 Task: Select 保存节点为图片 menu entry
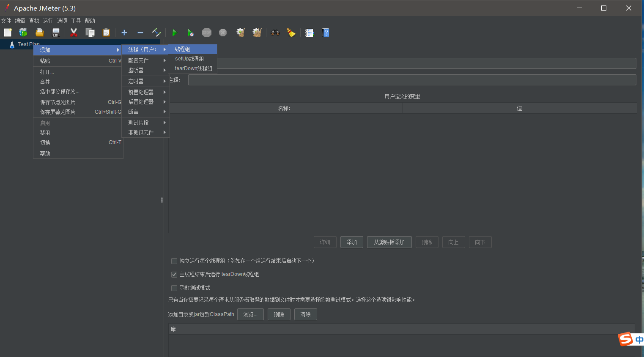pyautogui.click(x=78, y=102)
